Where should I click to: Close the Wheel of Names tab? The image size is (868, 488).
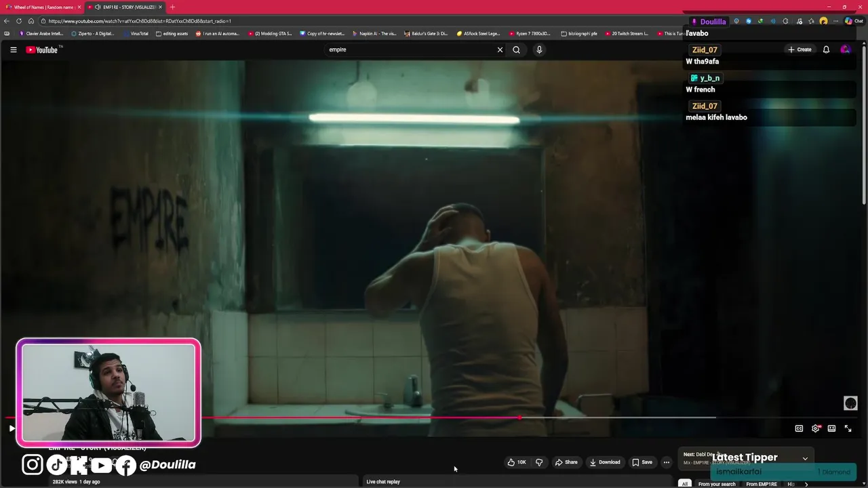coord(79,7)
